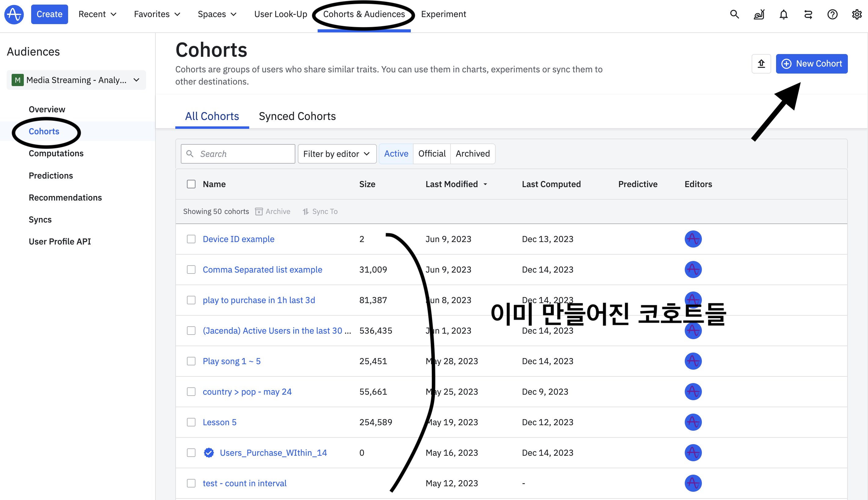Click the upload cohort arrow icon
868x500 pixels.
761,64
